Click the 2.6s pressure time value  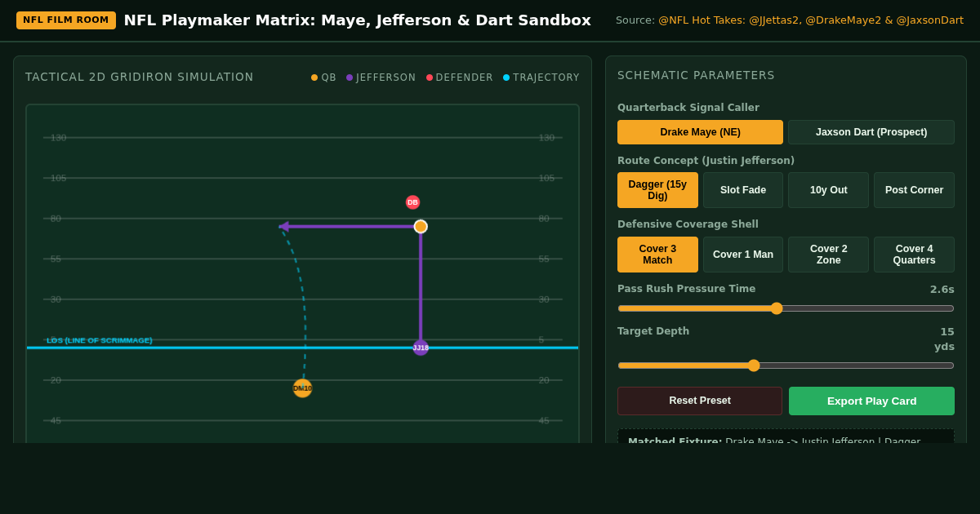coord(942,290)
